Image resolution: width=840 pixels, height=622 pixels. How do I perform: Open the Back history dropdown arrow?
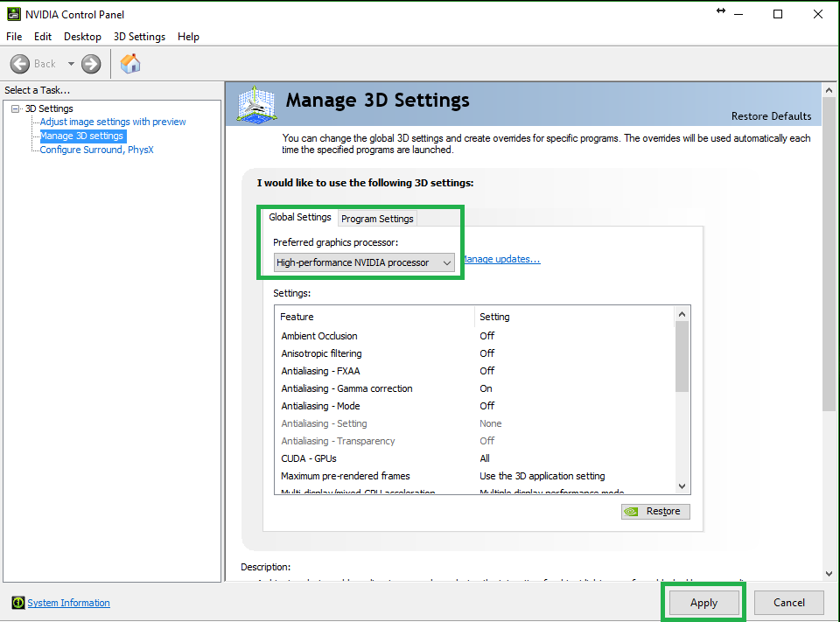click(71, 64)
